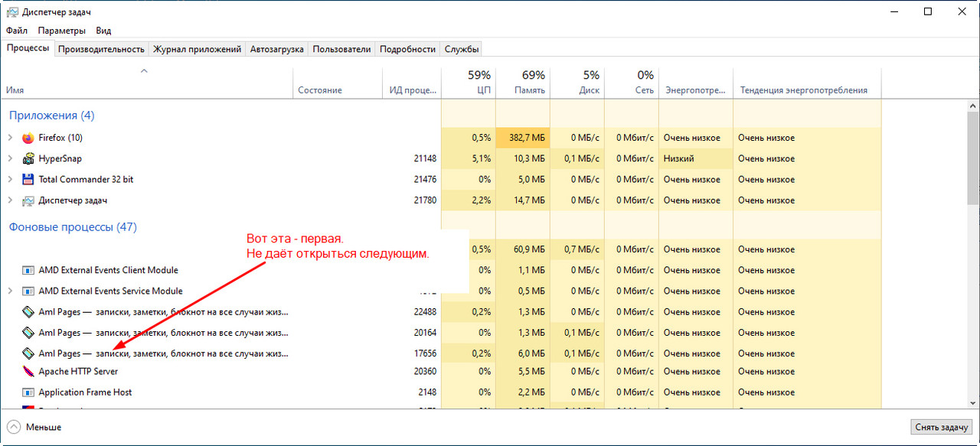Screen dimensions: 980x446
Task: Select the Процессы tab
Action: (x=28, y=48)
